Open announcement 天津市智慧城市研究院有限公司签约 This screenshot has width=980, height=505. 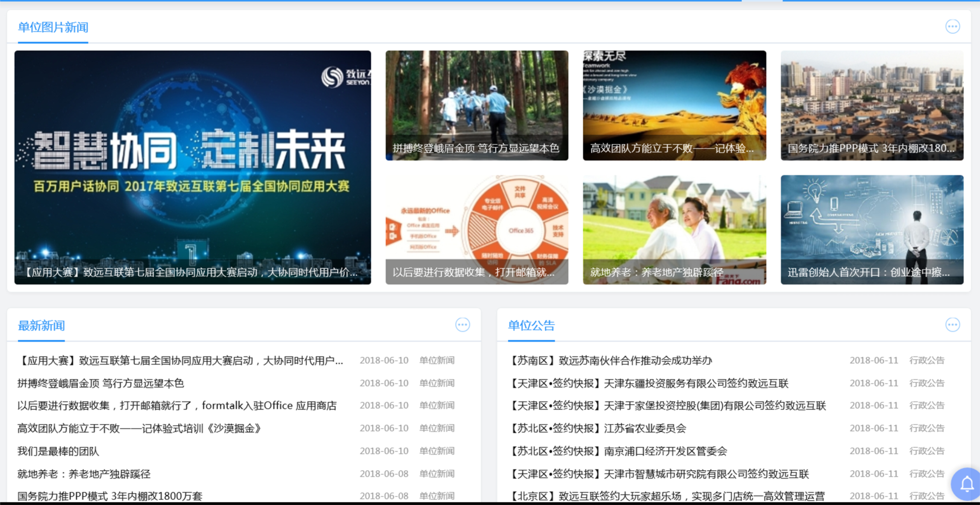[x=658, y=474]
